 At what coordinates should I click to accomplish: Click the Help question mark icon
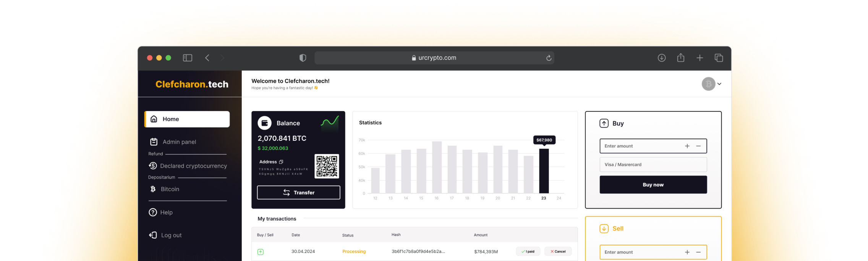pyautogui.click(x=153, y=212)
